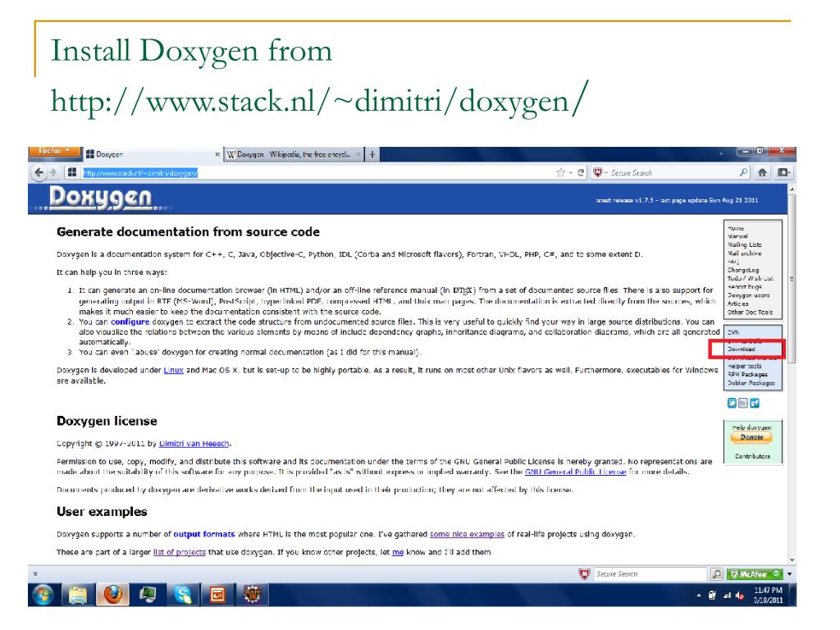Open Windows Explorer from taskbar
The width and height of the screenshot is (840, 630).
(x=78, y=595)
